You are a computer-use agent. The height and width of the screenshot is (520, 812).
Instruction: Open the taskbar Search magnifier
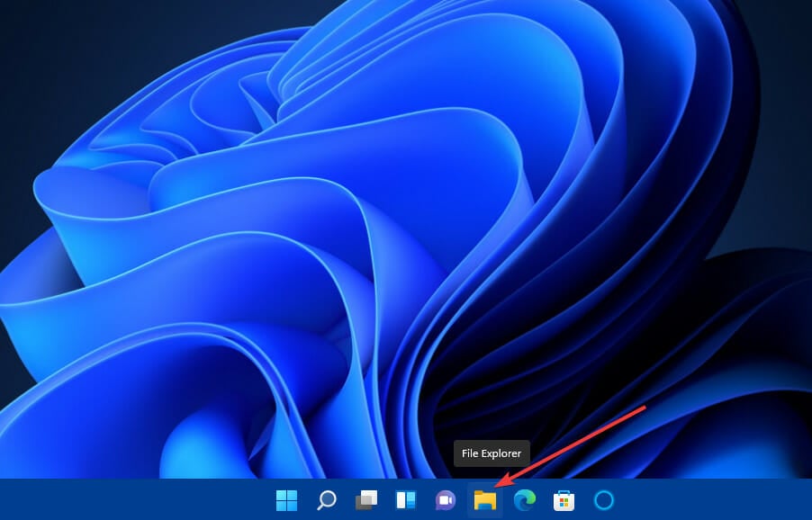point(327,500)
